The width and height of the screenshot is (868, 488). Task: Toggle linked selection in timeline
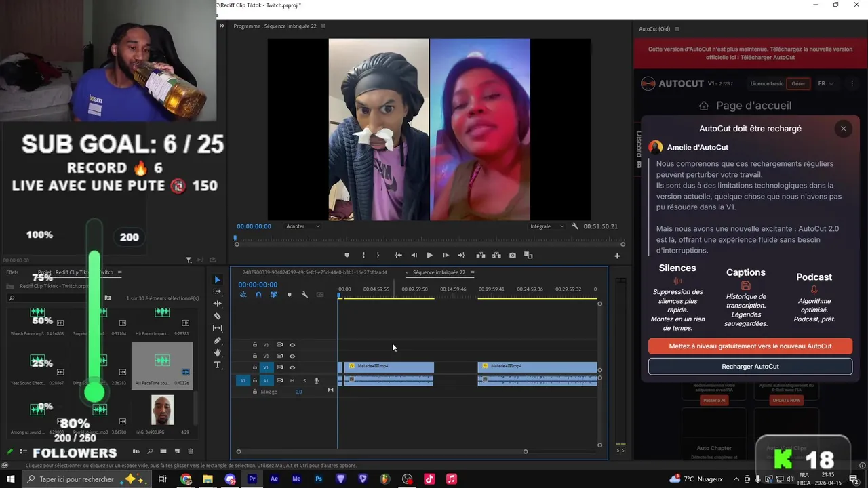(x=274, y=295)
